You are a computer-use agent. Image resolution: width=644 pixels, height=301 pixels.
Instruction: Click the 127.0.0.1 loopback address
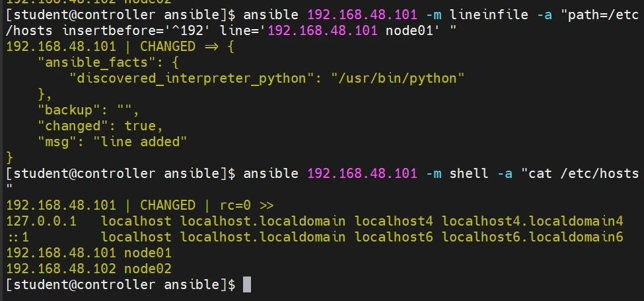point(41,221)
